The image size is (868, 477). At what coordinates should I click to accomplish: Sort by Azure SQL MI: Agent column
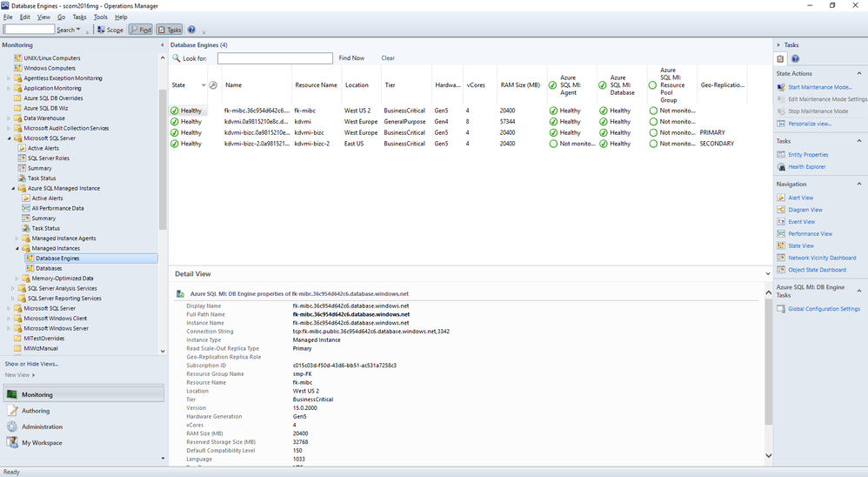[x=571, y=85]
